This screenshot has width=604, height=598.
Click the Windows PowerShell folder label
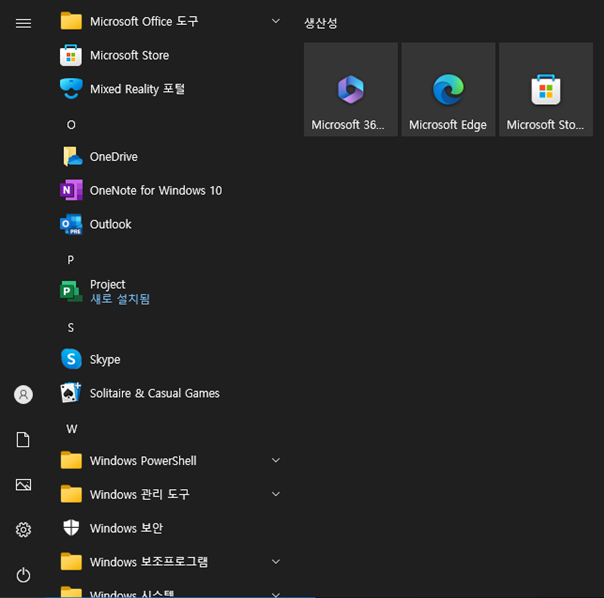[x=143, y=460]
